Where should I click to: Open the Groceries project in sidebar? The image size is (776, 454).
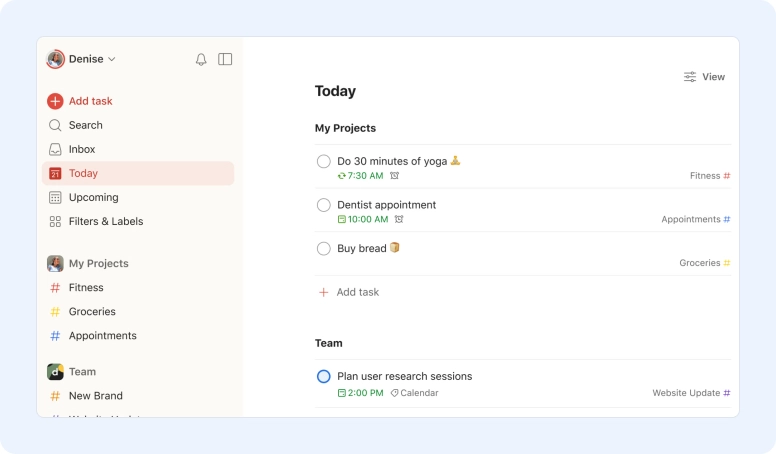[92, 311]
